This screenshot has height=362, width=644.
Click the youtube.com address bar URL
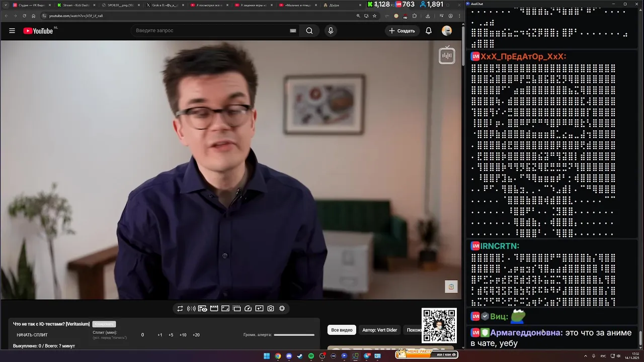pos(76,16)
